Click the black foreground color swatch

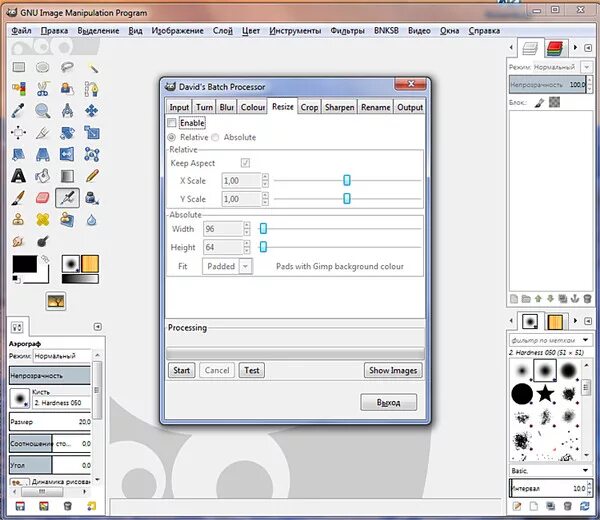[x=24, y=264]
